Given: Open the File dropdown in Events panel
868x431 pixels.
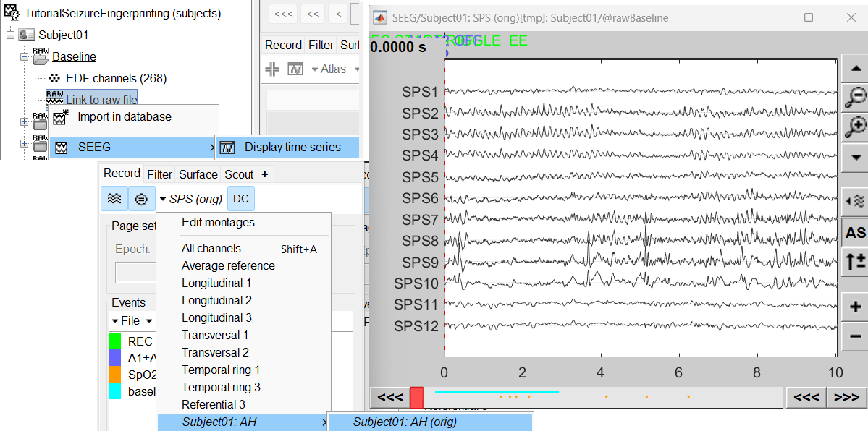Looking at the screenshot, I should [x=131, y=320].
